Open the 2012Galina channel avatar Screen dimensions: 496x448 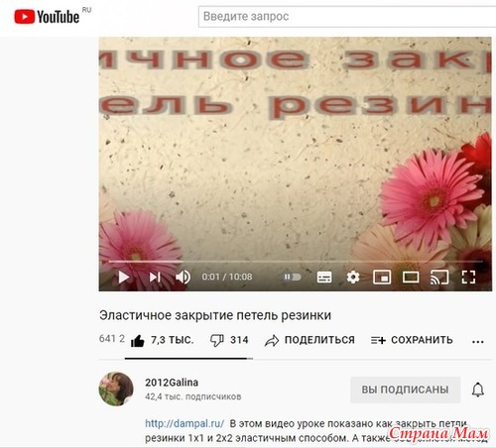116,389
